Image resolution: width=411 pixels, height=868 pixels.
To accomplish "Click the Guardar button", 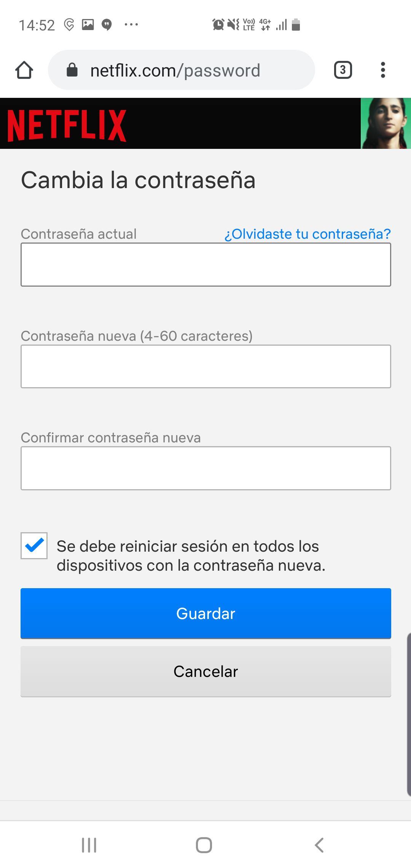I will click(205, 613).
